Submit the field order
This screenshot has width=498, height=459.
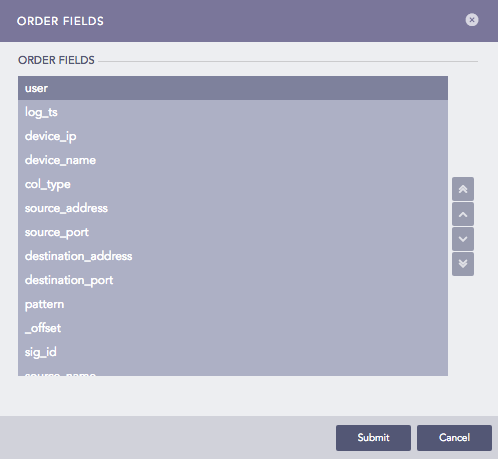[x=373, y=438]
